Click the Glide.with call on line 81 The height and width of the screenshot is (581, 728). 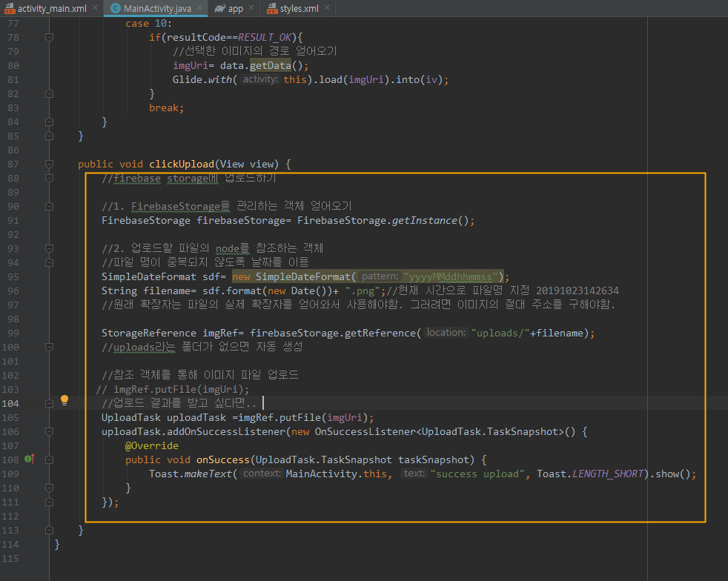(202, 80)
